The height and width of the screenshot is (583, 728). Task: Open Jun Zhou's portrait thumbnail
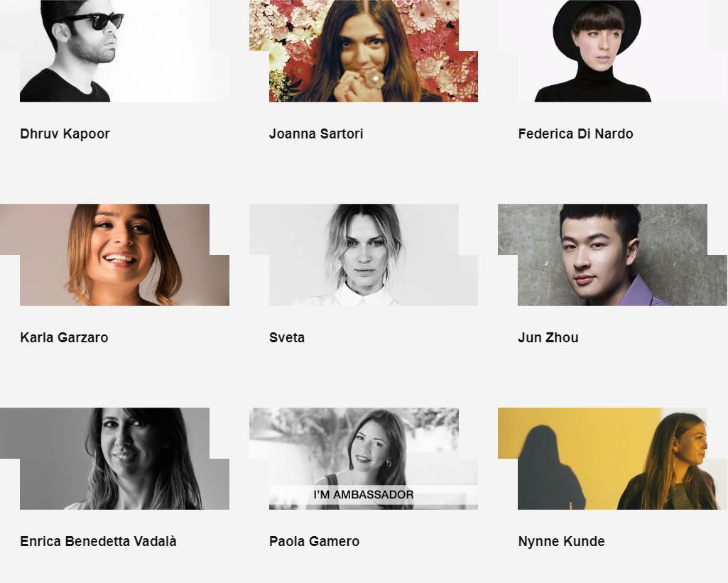(613, 255)
